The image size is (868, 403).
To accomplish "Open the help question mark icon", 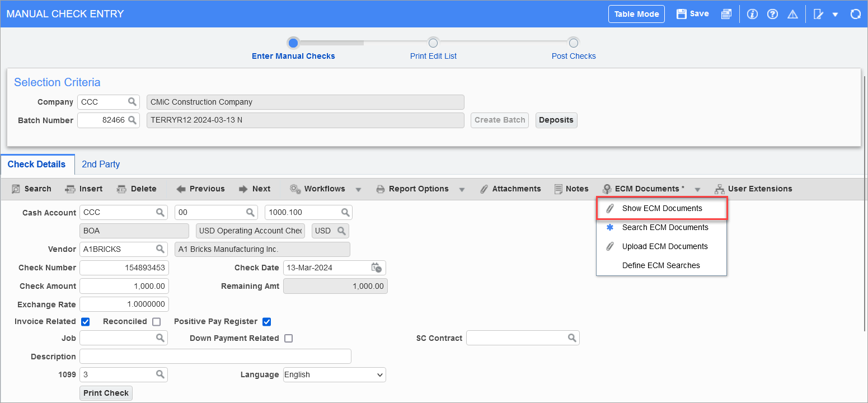I will (x=772, y=14).
